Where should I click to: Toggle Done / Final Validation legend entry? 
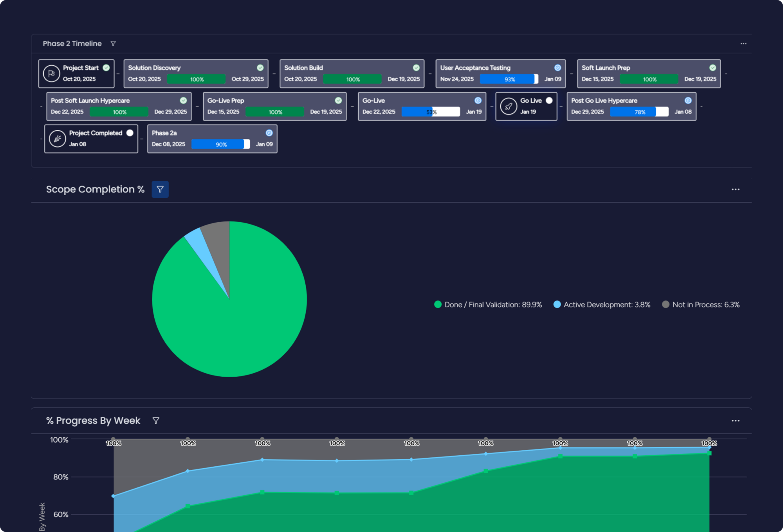(488, 304)
